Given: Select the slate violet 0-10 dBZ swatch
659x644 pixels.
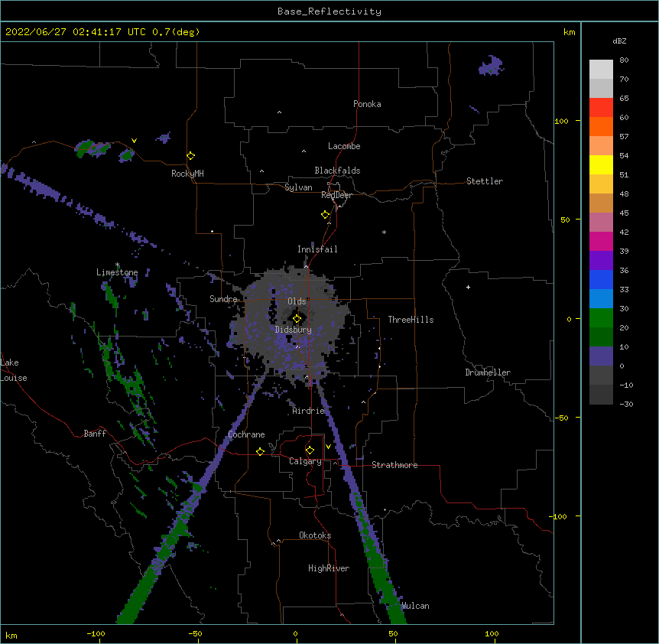Looking at the screenshot, I should [x=601, y=356].
